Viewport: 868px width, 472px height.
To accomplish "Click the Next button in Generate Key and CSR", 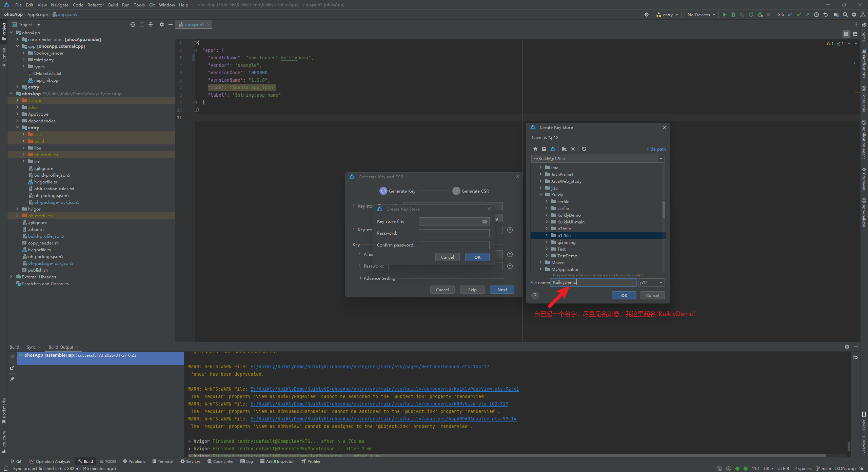I will [x=502, y=290].
